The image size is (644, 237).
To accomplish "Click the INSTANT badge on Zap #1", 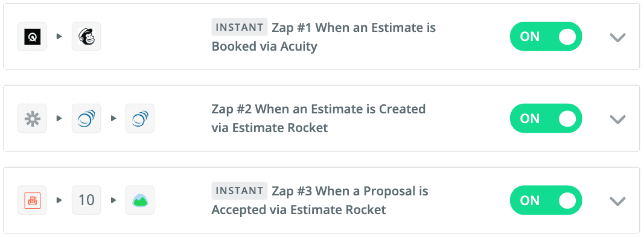I will click(240, 27).
